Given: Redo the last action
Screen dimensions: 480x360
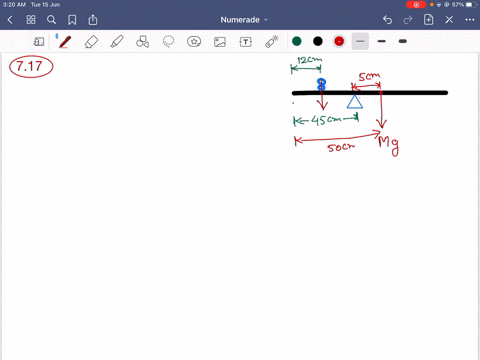Looking at the screenshot, I should point(408,20).
